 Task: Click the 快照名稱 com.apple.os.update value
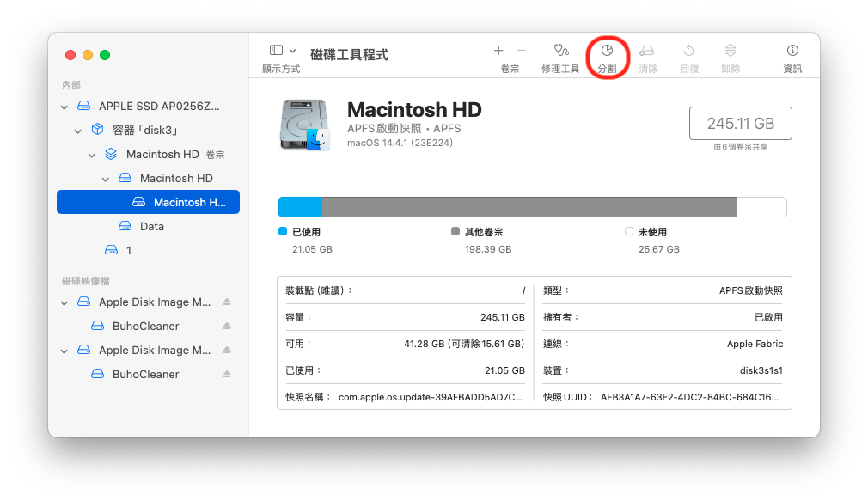click(430, 397)
